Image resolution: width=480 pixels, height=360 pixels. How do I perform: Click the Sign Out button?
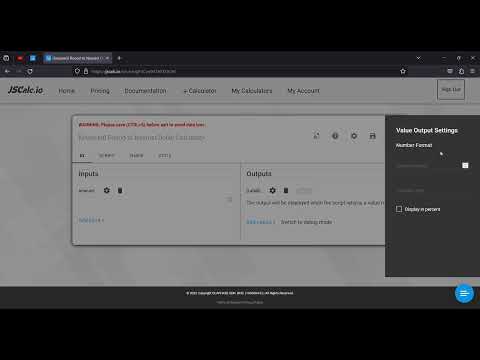pos(451,89)
